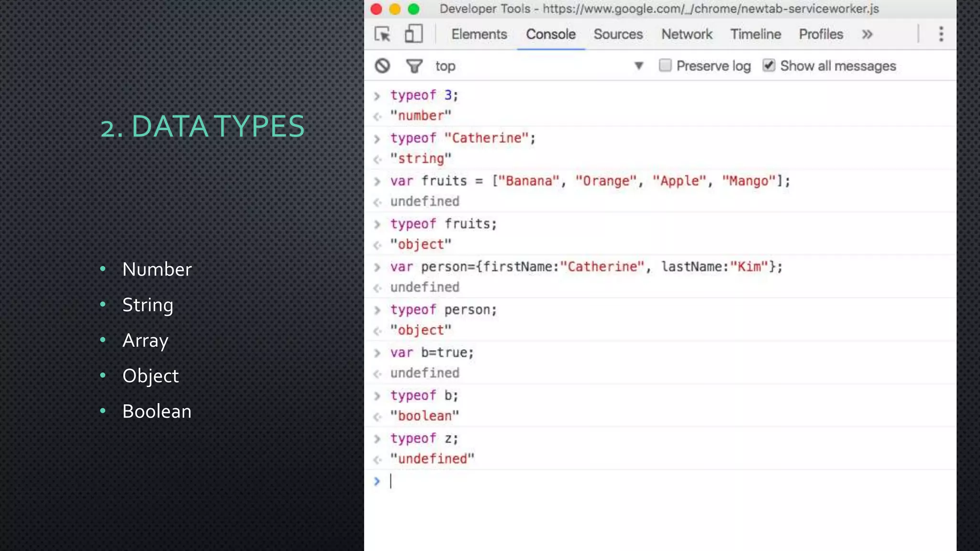The image size is (980, 551).
Task: Select the 'typeof z;' command
Action: (424, 439)
